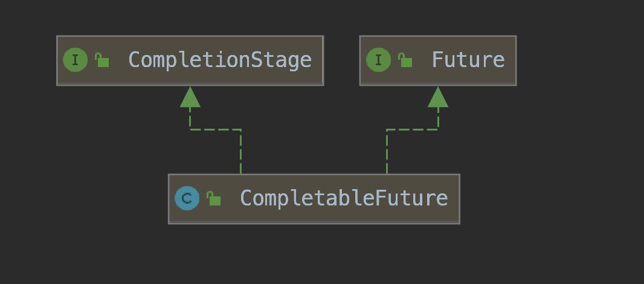Click dashed vertical line below Future arrowhead
Screen dimensions: 644x284
pos(438,118)
